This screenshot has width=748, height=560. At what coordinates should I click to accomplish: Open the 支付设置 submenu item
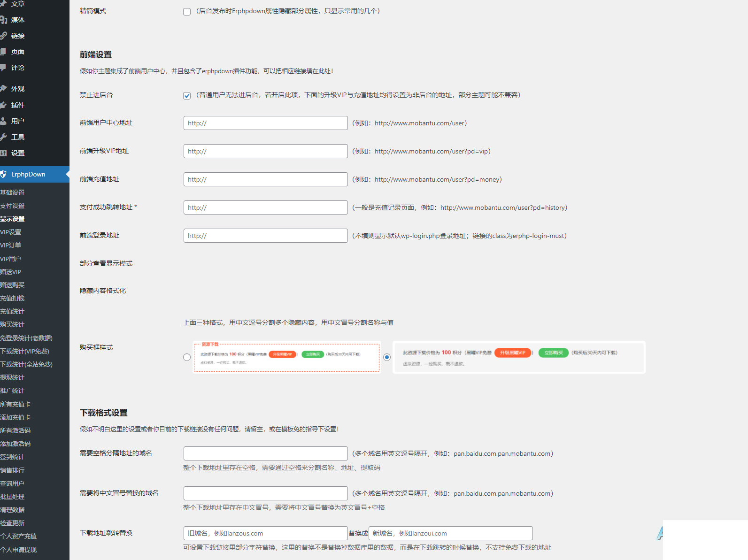pos(12,206)
